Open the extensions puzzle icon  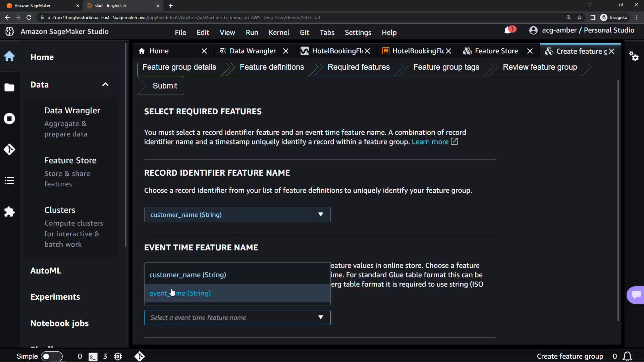pyautogui.click(x=9, y=212)
